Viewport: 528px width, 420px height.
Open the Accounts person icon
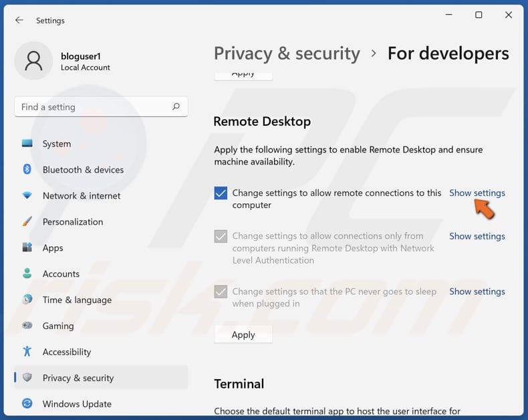click(27, 274)
